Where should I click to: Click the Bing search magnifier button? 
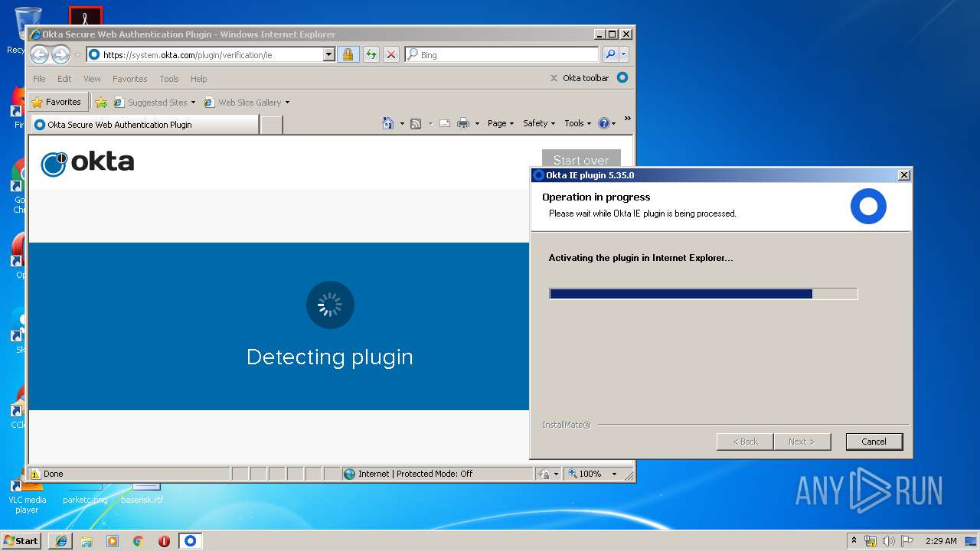610,54
